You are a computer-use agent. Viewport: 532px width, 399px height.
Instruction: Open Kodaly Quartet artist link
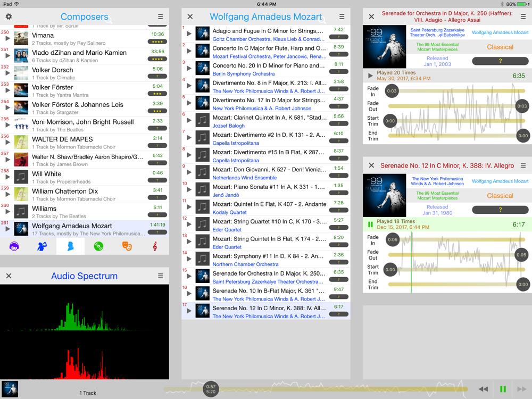(x=230, y=212)
